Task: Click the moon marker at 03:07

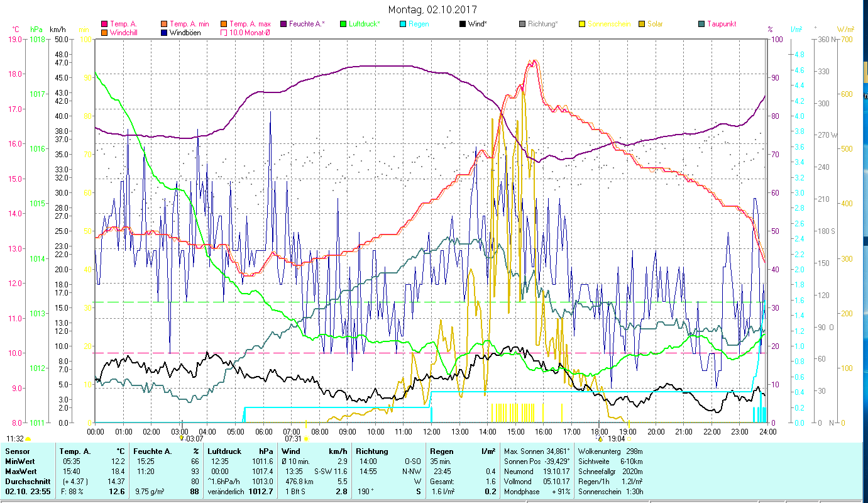Action: 181,438
